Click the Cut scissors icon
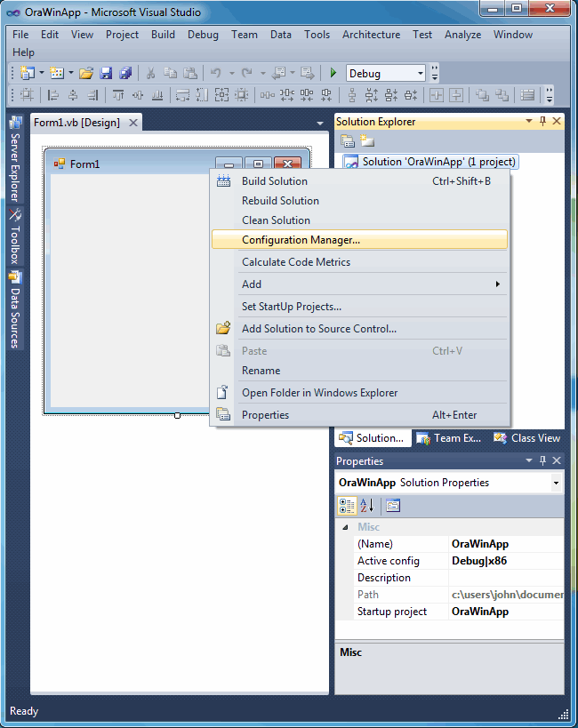This screenshot has width=578, height=728. pyautogui.click(x=150, y=73)
